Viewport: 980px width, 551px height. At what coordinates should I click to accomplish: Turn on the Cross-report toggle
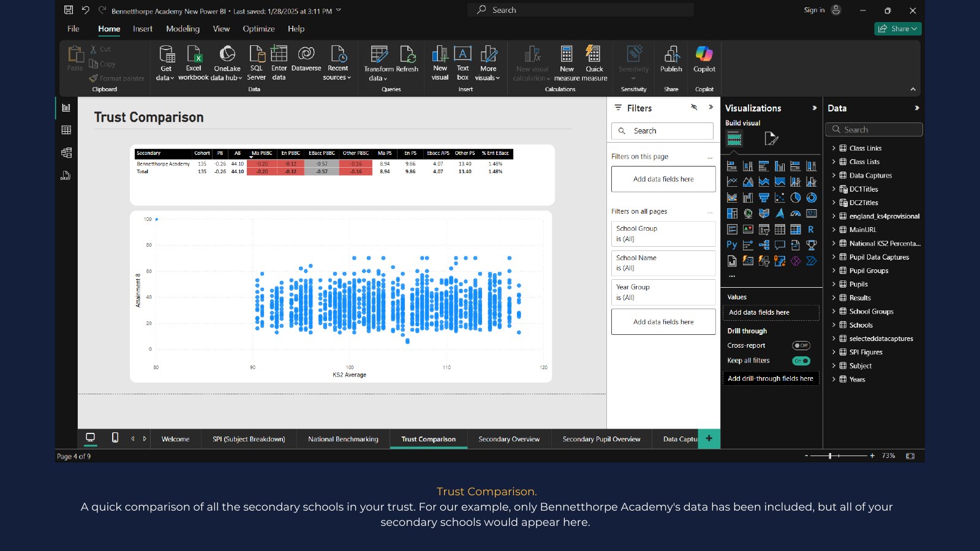[801, 346]
